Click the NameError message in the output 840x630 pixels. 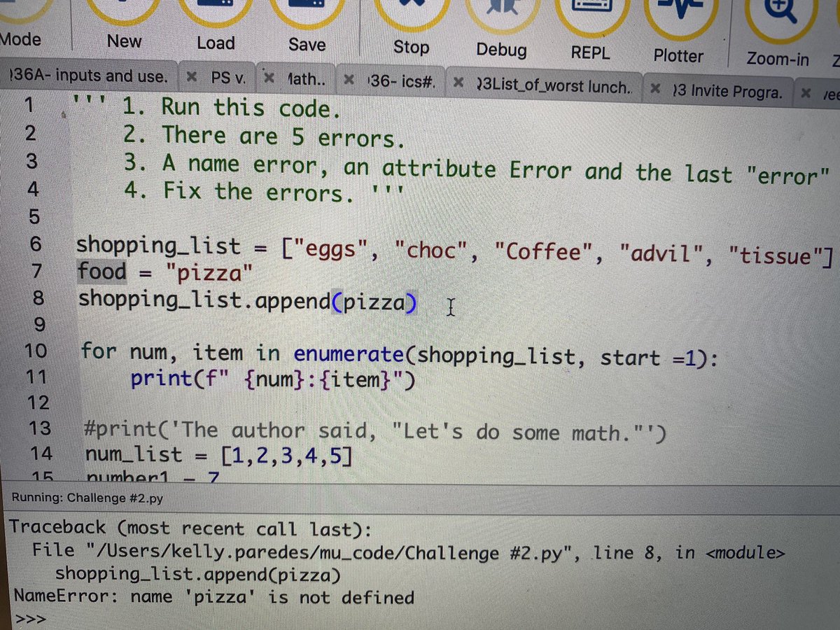tap(214, 597)
